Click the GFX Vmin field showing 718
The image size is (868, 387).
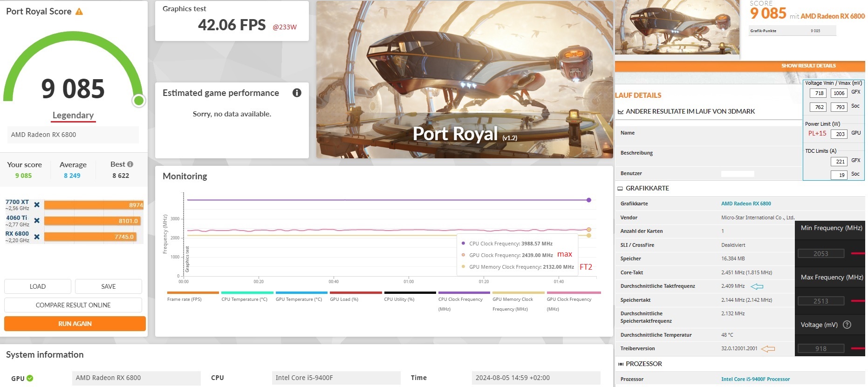[x=819, y=93]
